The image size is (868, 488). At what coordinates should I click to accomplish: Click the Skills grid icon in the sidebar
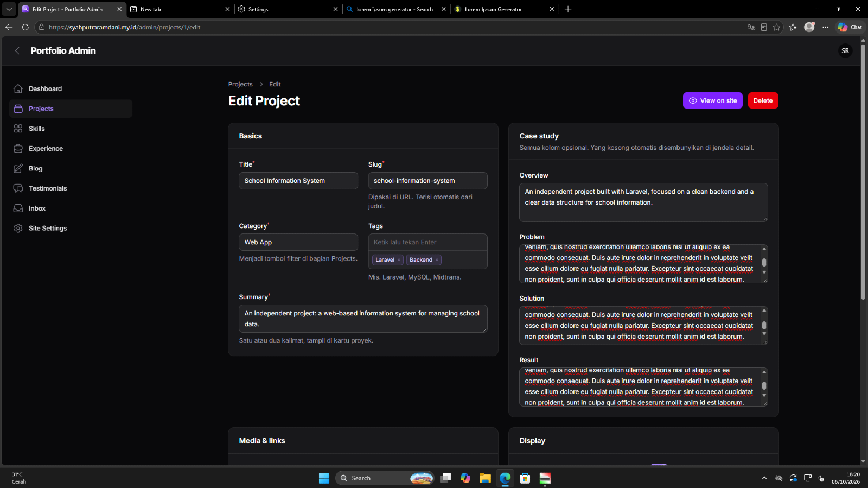pos(18,129)
